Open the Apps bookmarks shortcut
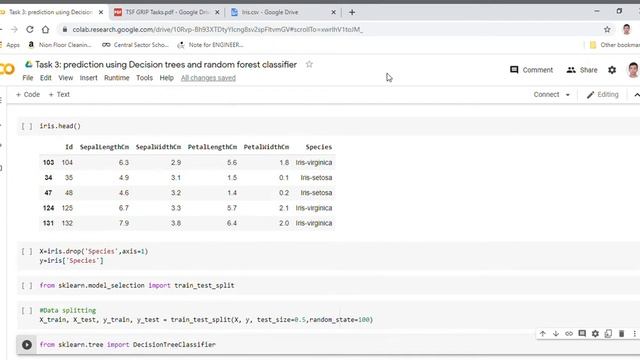640x360 pixels. click(x=10, y=45)
